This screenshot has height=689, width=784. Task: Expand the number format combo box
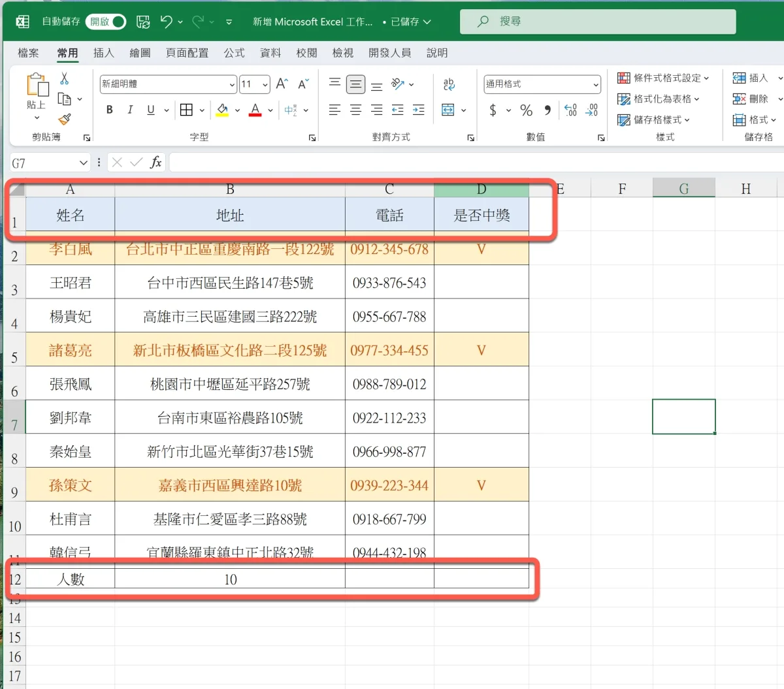(x=595, y=84)
